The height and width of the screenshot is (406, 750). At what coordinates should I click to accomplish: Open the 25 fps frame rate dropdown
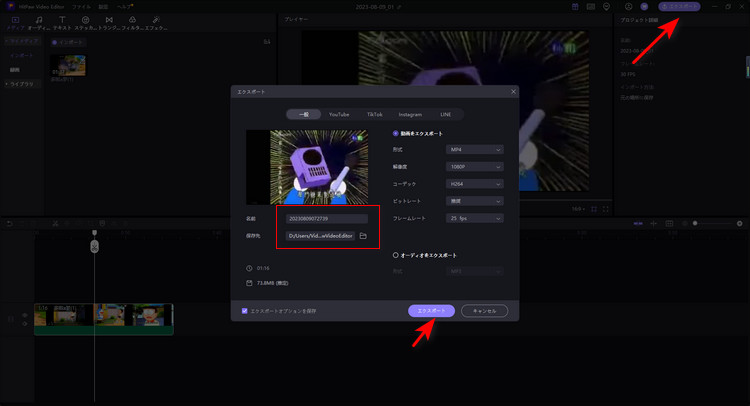point(477,218)
